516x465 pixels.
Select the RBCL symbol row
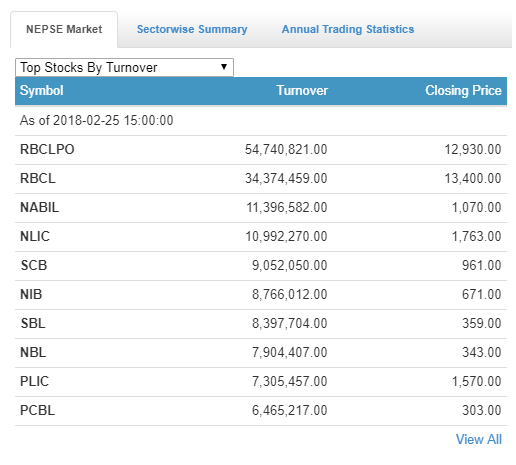pyautogui.click(x=261, y=179)
